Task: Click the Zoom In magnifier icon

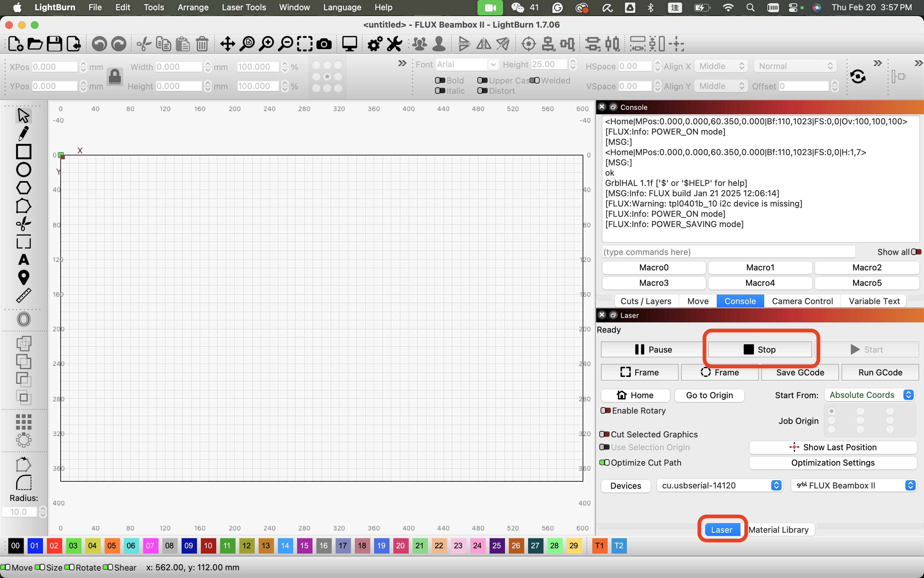Action: pyautogui.click(x=267, y=44)
